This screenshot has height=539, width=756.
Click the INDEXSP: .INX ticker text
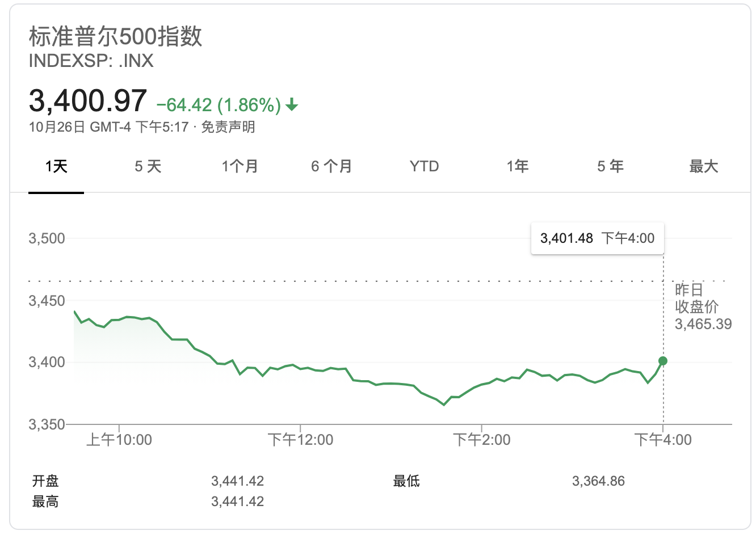[x=91, y=61]
